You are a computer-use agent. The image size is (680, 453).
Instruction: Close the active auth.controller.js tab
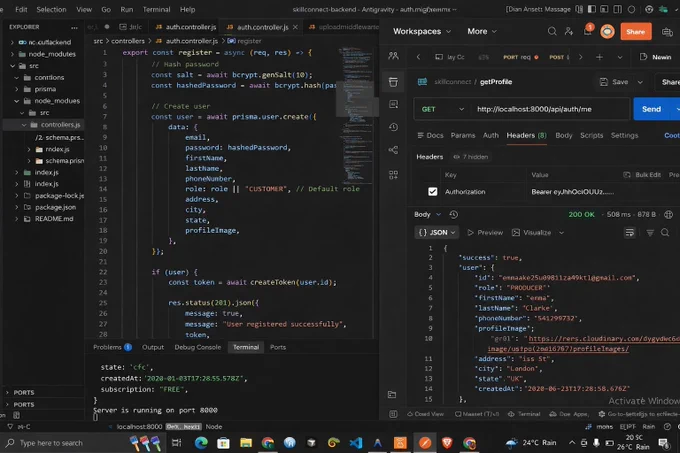295,27
